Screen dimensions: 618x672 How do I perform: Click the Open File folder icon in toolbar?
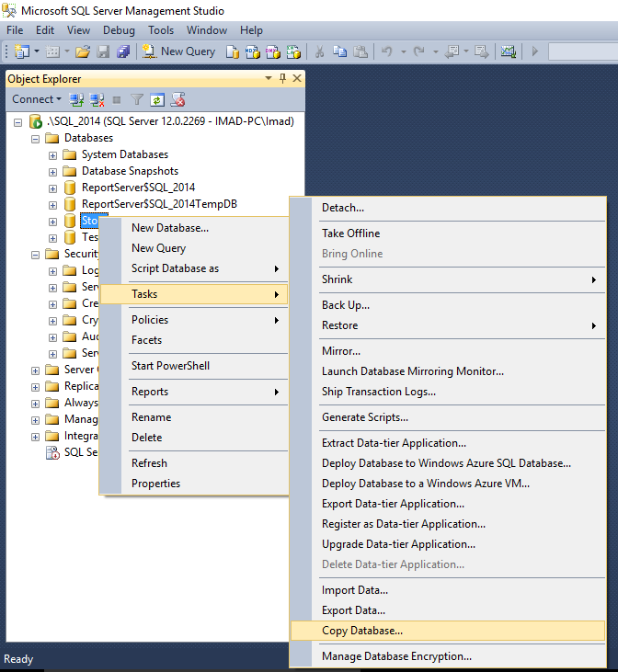(x=83, y=51)
